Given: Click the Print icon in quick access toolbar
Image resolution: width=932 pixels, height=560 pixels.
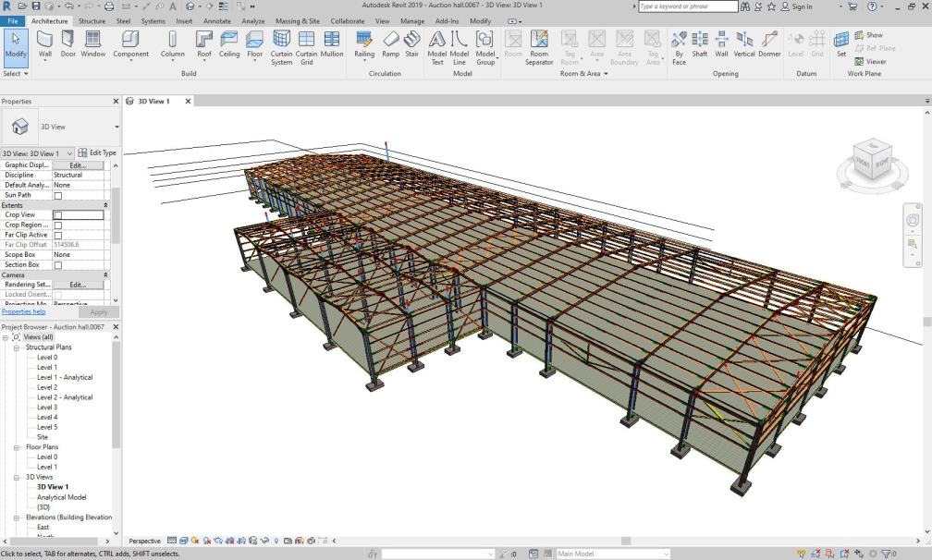Looking at the screenshot, I should tap(109, 6).
